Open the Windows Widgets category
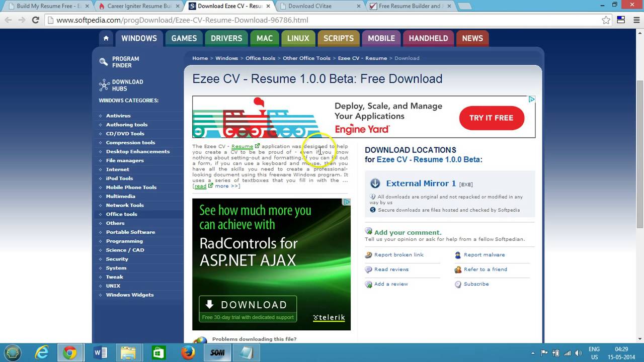Image resolution: width=644 pixels, height=362 pixels. point(130,295)
